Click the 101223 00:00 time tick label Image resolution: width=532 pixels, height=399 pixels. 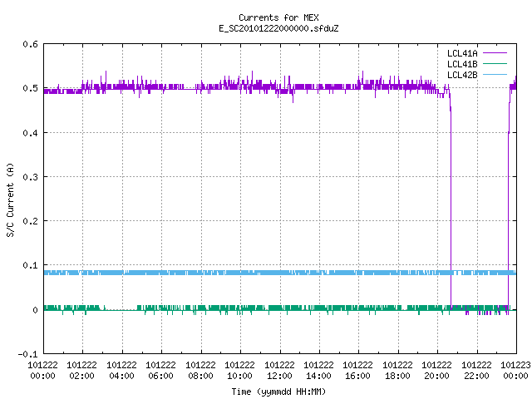click(x=515, y=371)
